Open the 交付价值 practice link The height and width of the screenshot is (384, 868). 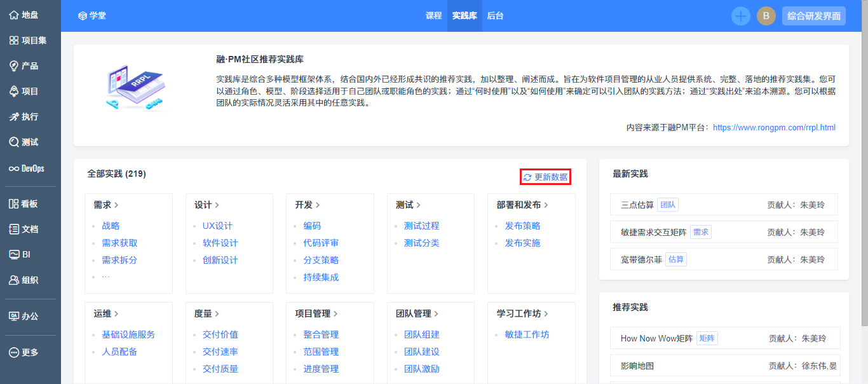220,334
